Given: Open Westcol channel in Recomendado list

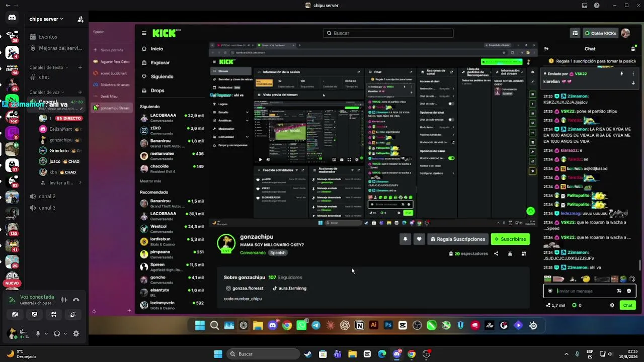Looking at the screenshot, I should pyautogui.click(x=172, y=229).
